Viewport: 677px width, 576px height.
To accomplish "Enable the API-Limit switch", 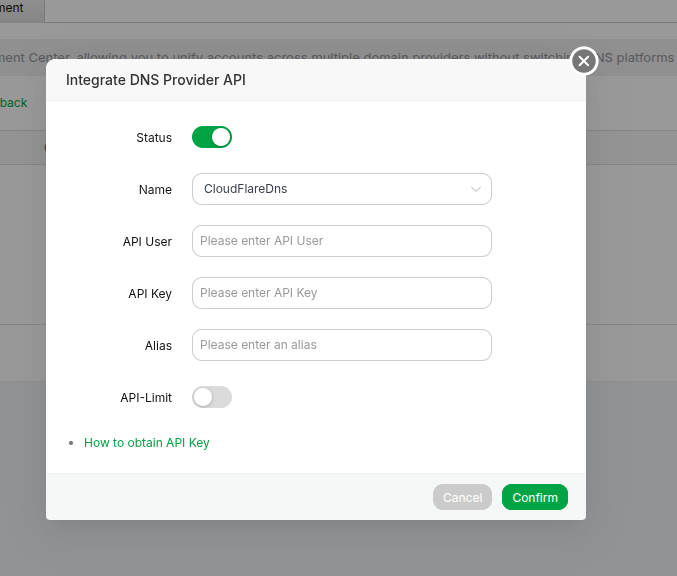I will coord(212,397).
